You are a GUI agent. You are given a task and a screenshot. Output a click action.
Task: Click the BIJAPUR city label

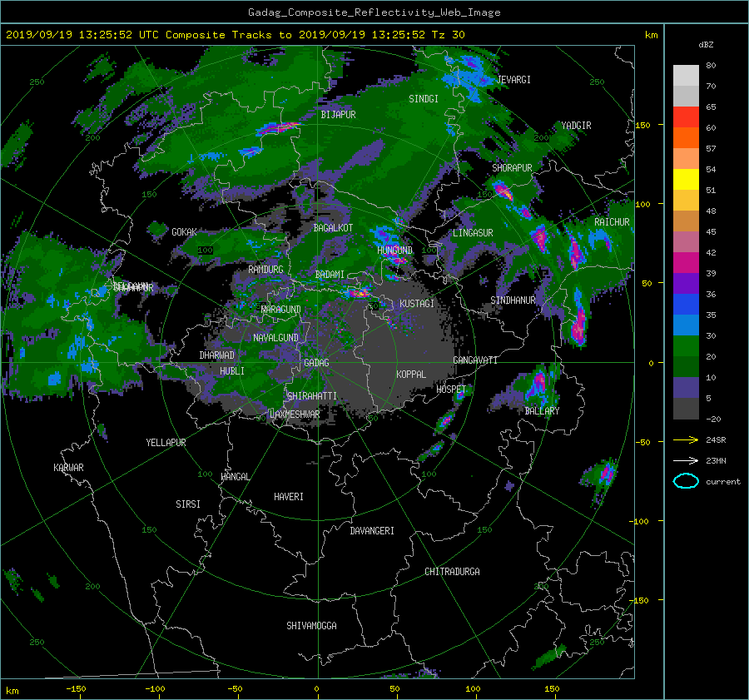338,115
